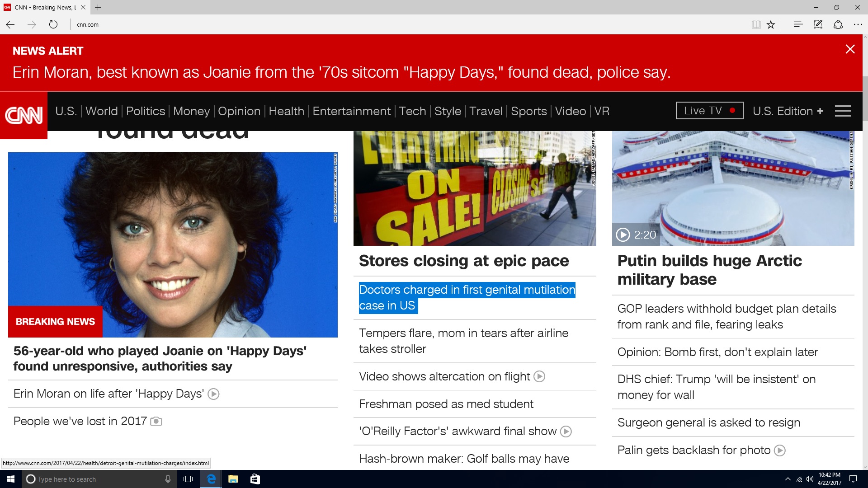The width and height of the screenshot is (868, 488).
Task: Close the CNN Breaking News tab
Action: [83, 7]
